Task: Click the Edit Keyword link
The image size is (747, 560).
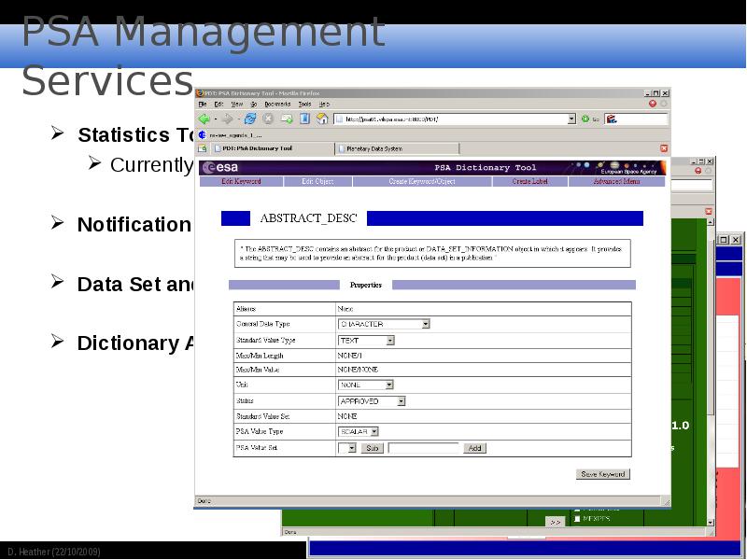Action: click(x=241, y=181)
